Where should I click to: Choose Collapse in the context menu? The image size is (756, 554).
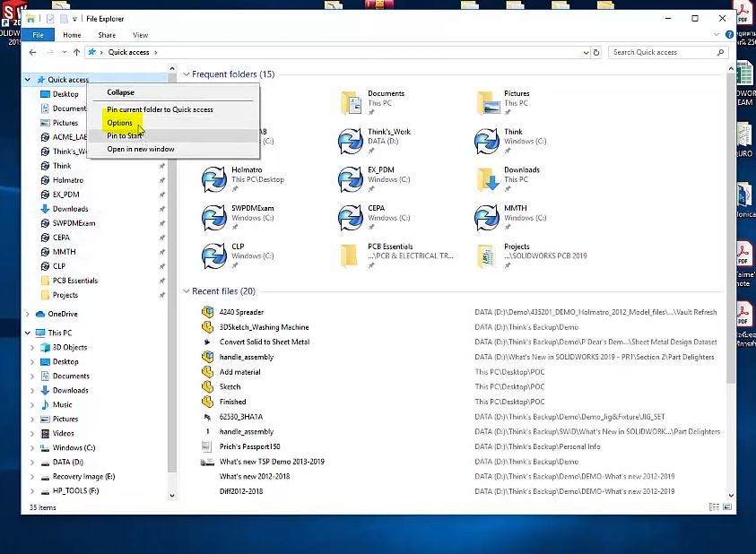click(174, 92)
